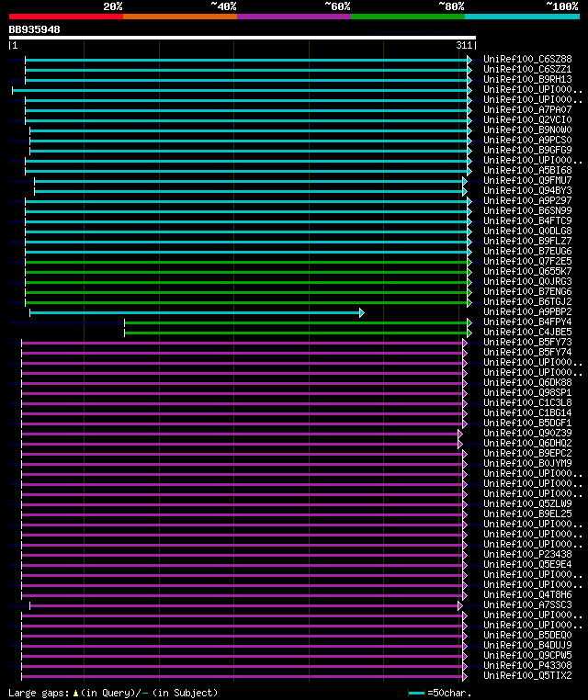Select the UniRef100_B9FLZ7 label
588x700 pixels.
point(527,241)
